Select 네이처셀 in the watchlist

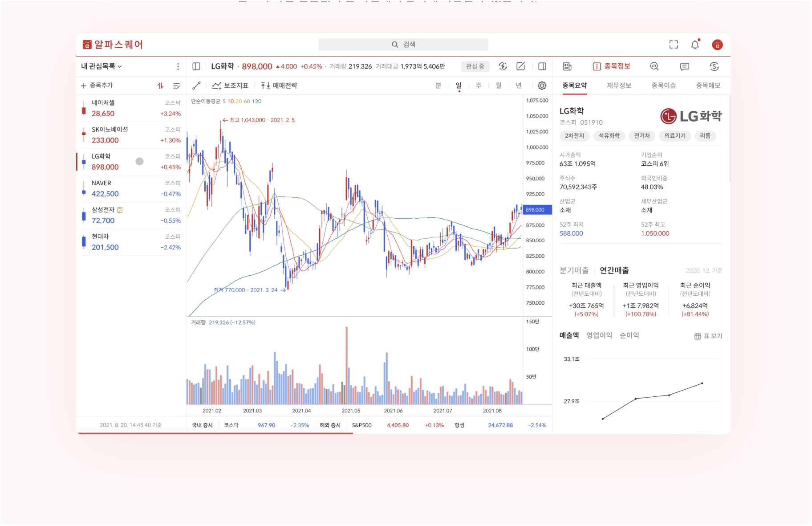(x=131, y=108)
